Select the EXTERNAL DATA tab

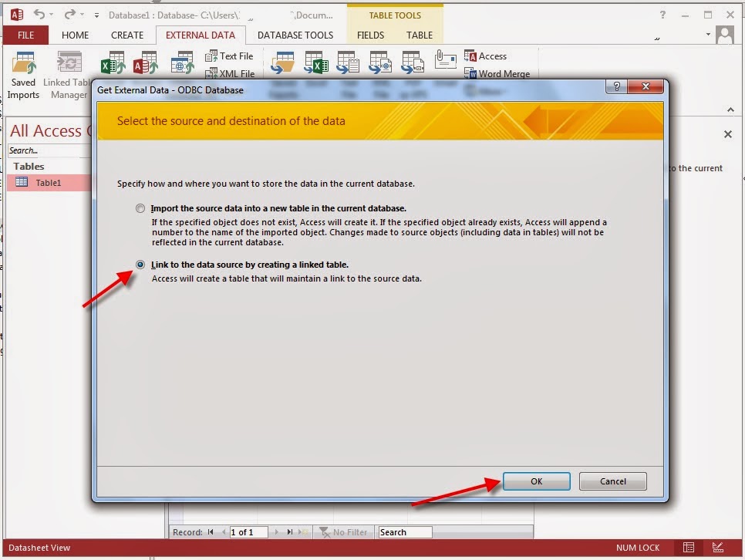201,35
